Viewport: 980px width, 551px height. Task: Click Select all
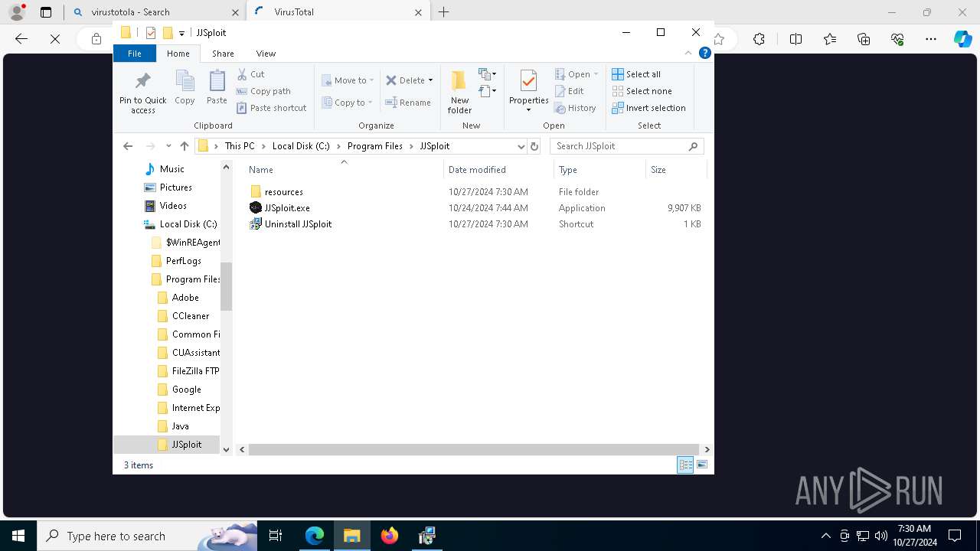(x=636, y=74)
